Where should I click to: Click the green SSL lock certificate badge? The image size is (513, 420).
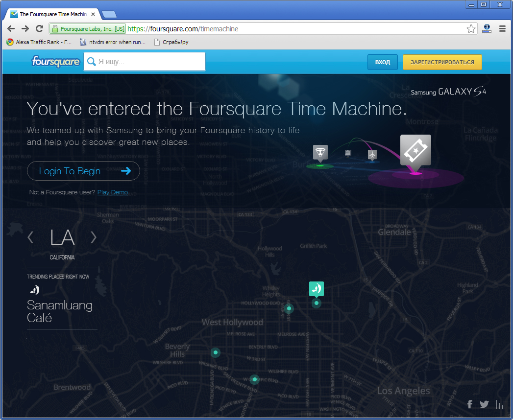[88, 29]
